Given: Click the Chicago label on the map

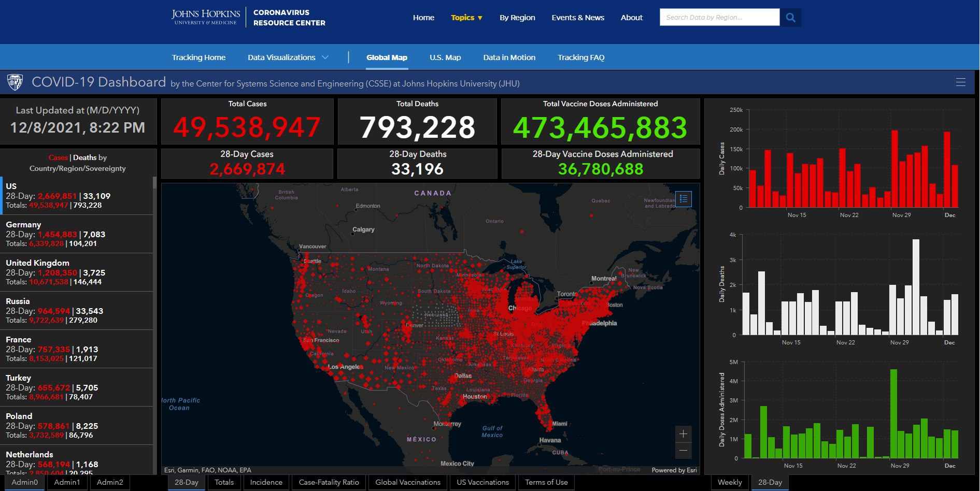Looking at the screenshot, I should (x=520, y=308).
